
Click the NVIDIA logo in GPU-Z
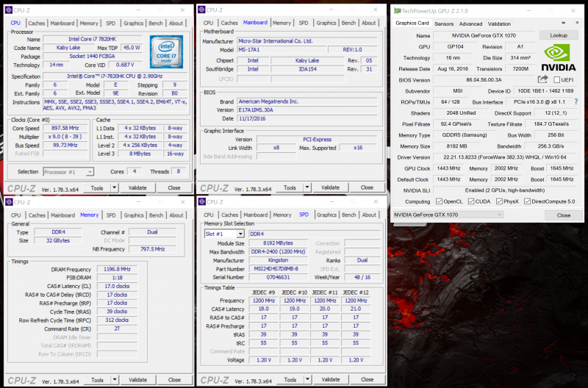[558, 58]
